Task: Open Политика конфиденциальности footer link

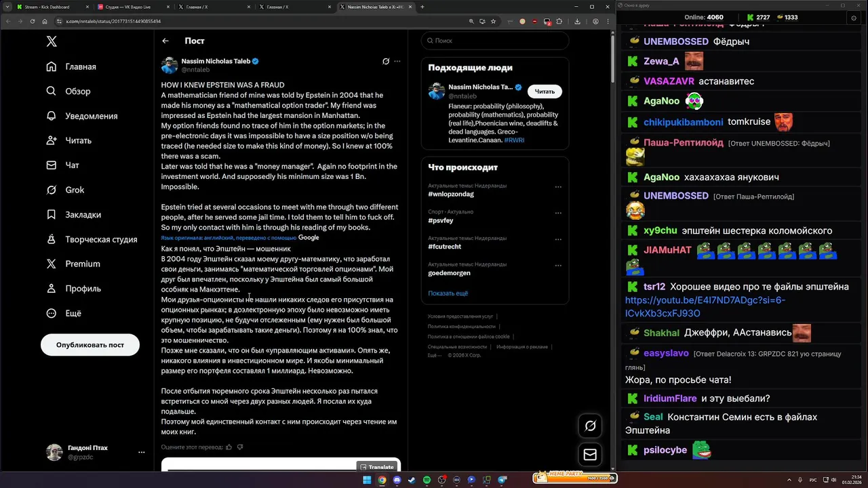Action: point(462,327)
